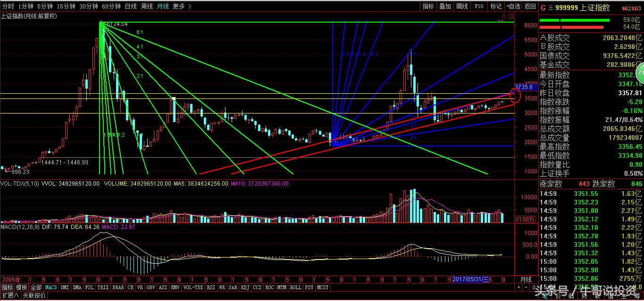Click the + zoom-in button below the chart
Image resolution: width=644 pixels, height=301 pixels.
(x=519, y=287)
